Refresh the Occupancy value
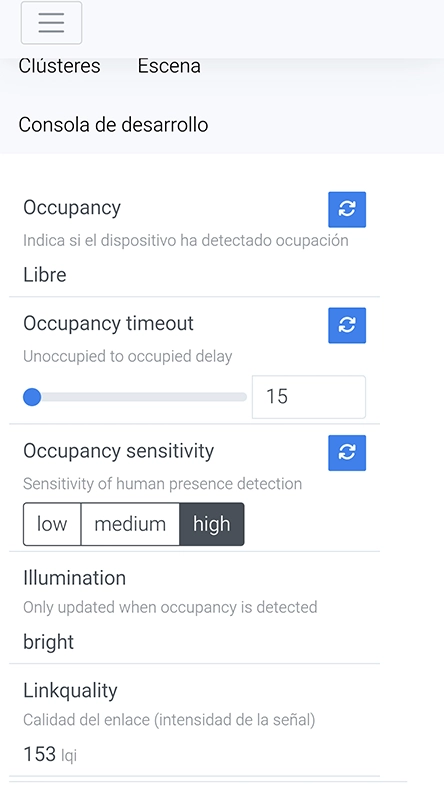This screenshot has width=444, height=800. pos(347,209)
